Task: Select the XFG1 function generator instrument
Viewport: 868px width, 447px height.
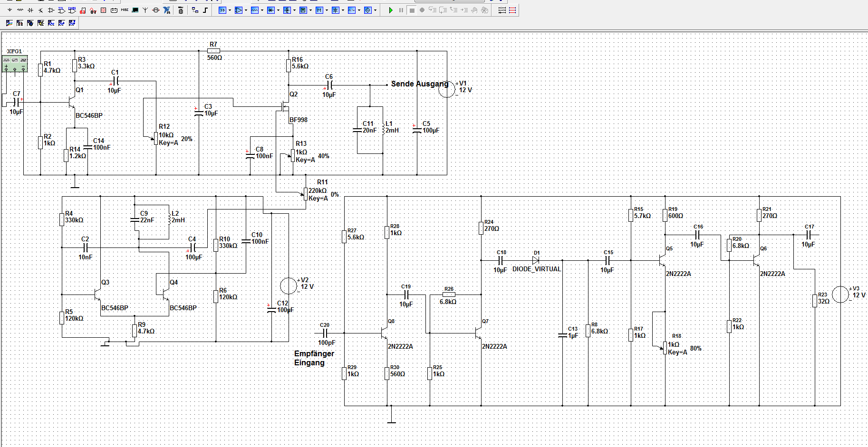Action: pyautogui.click(x=15, y=63)
